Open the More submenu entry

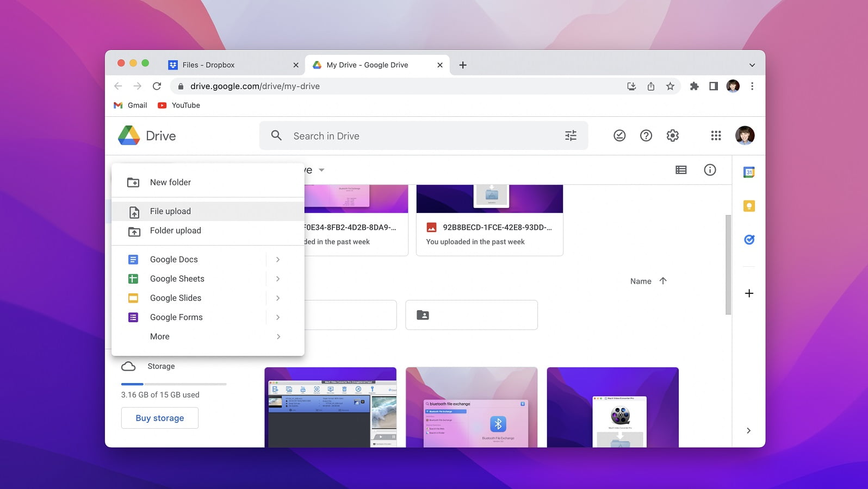(x=208, y=336)
